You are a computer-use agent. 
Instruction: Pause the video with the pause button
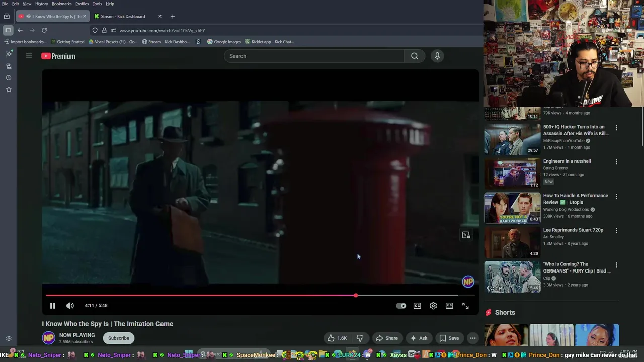pos(52,306)
